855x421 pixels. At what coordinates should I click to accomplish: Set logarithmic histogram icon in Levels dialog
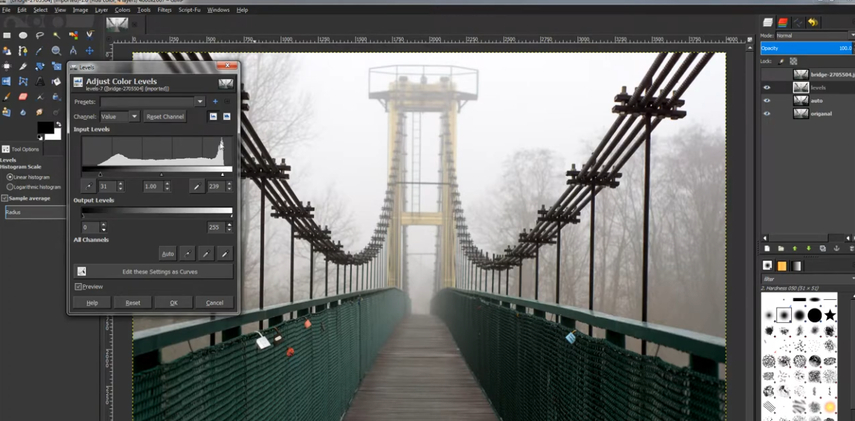coord(227,116)
